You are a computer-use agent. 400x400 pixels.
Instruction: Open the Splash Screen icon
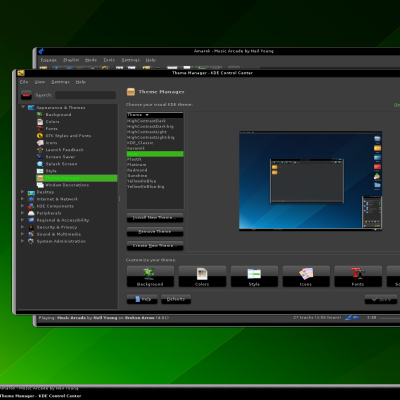40,164
